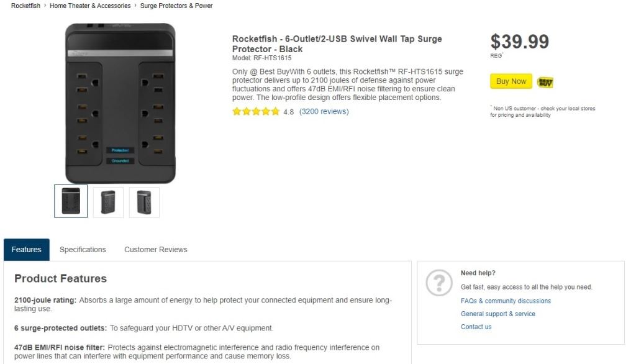Go to Rocketfish breadcrumb link

pyautogui.click(x=26, y=6)
